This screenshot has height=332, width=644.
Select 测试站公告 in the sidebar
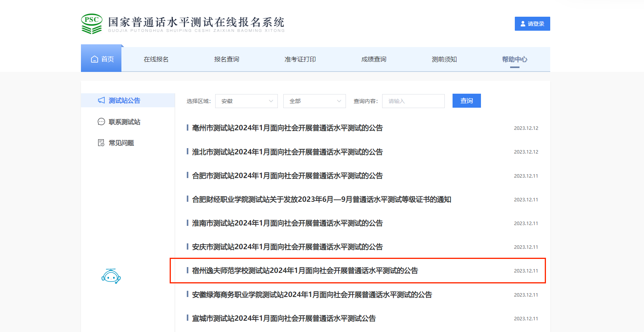pyautogui.click(x=128, y=100)
